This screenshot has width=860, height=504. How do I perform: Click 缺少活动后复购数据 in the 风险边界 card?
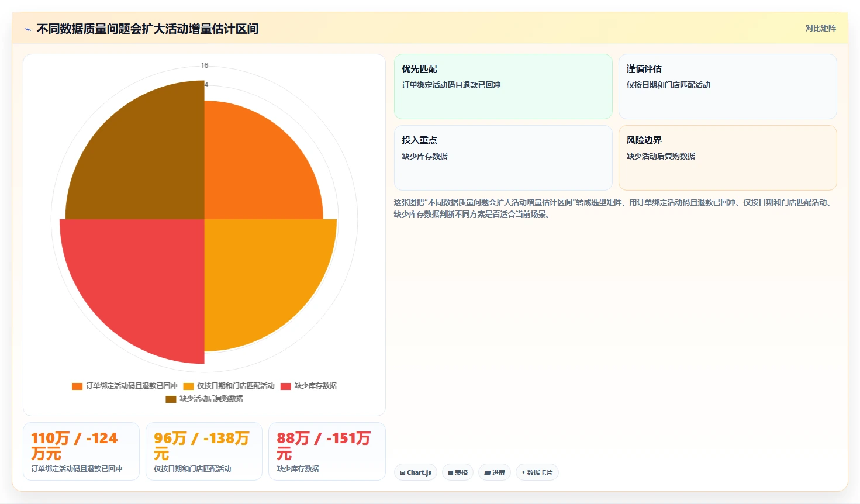coord(661,156)
